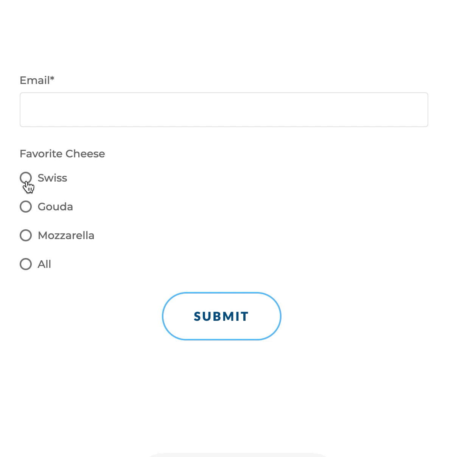Screen dimensions: 476x457
Task: Click the Email input field
Action: tap(224, 110)
